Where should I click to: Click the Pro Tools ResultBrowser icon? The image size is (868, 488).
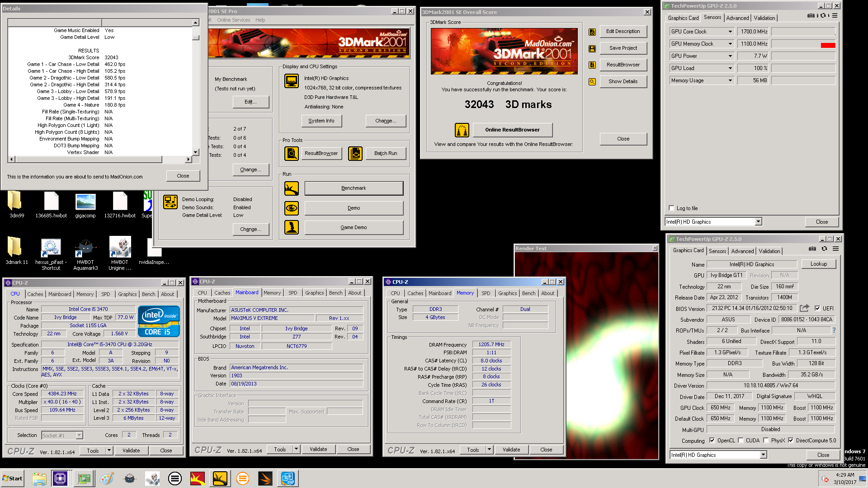tap(292, 154)
